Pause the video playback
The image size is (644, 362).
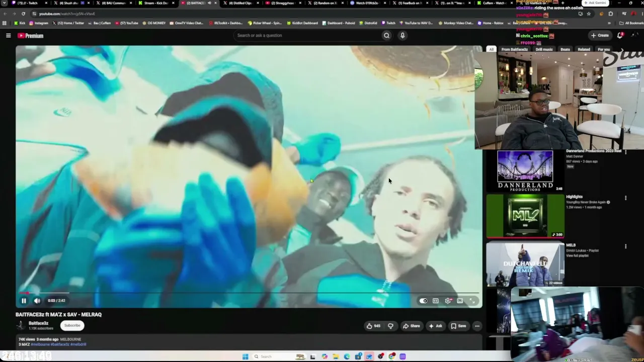tap(24, 301)
